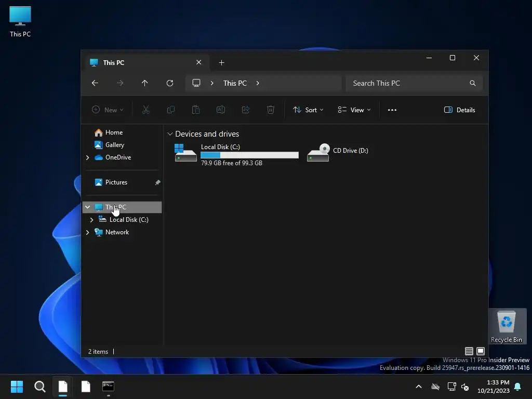532x399 pixels.
Task: Click the search magnifier in Search box
Action: [473, 83]
